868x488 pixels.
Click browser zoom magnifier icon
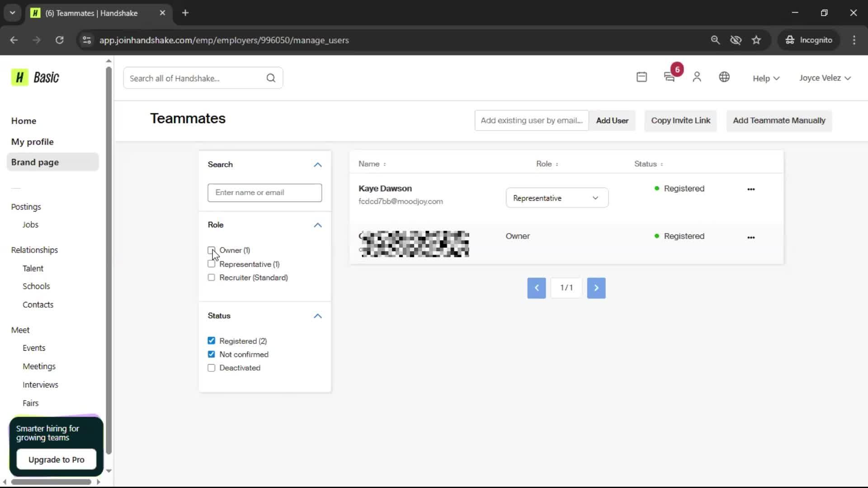point(715,40)
